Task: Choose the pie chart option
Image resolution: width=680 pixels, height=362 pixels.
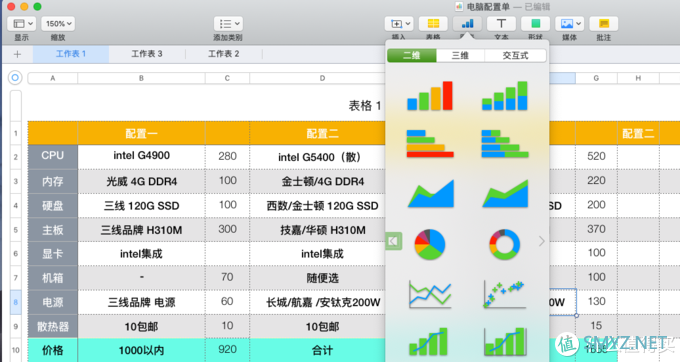Action: (430, 245)
